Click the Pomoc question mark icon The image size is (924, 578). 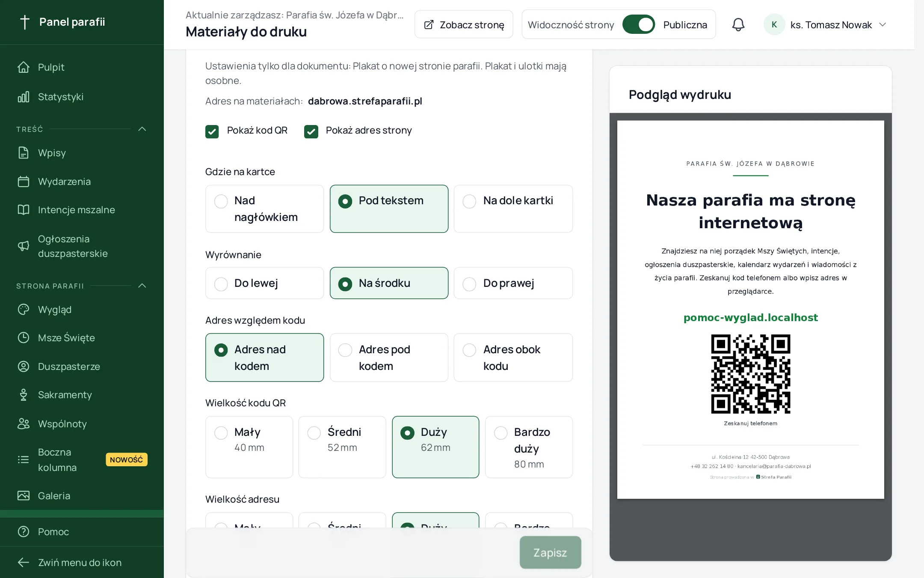(24, 532)
